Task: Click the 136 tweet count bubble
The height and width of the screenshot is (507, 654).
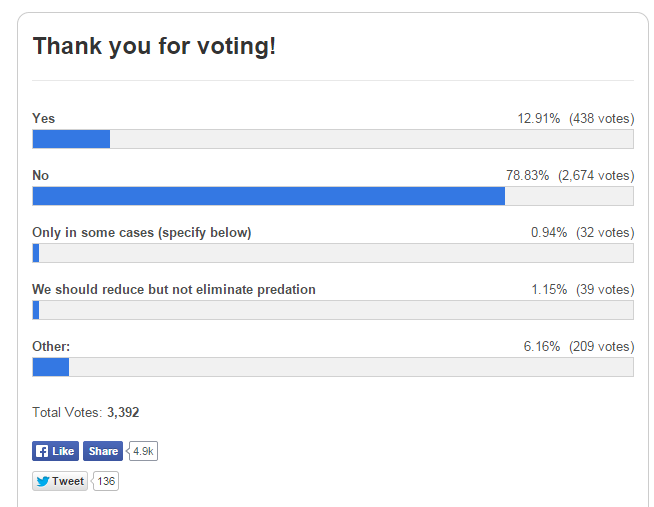Action: 106,481
